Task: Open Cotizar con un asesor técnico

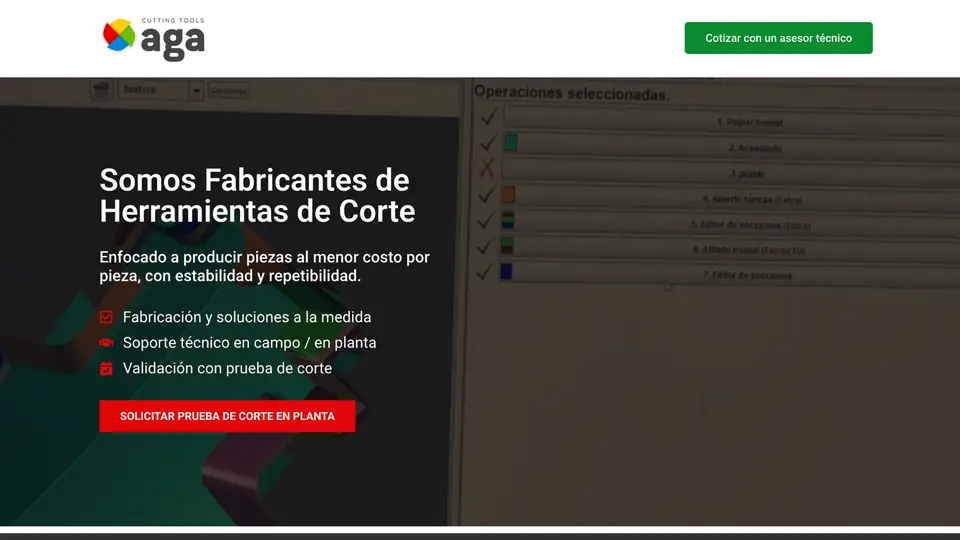Action: pyautogui.click(x=778, y=38)
